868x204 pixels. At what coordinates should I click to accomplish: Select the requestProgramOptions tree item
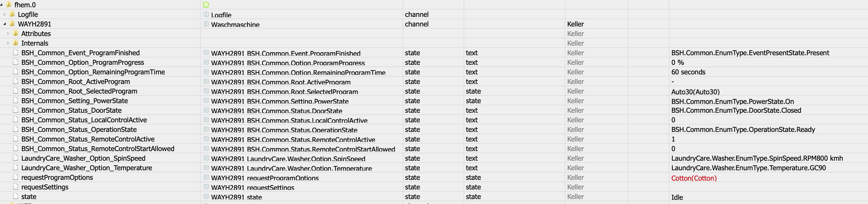click(57, 178)
